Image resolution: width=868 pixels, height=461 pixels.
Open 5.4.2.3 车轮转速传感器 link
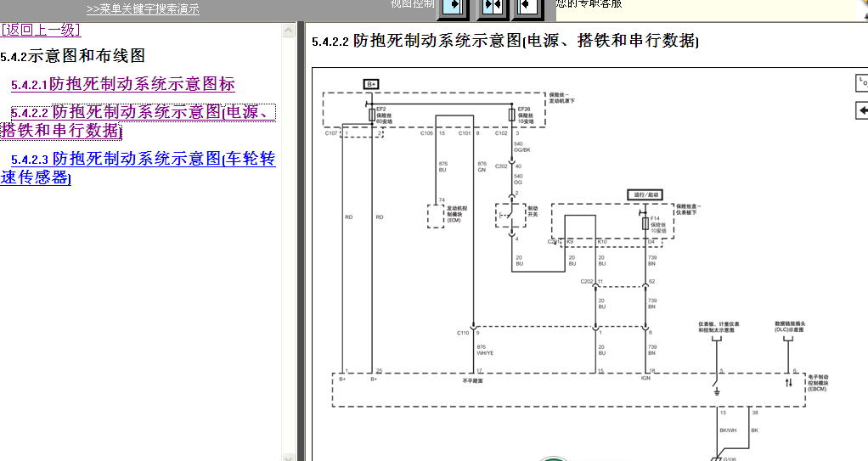tap(138, 168)
